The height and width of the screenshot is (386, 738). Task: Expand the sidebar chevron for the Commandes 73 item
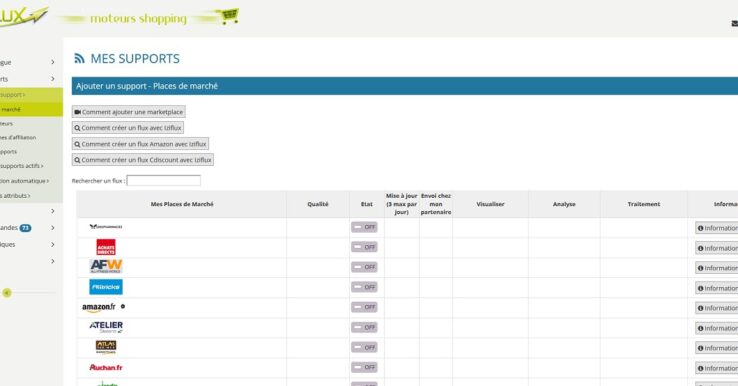(53, 228)
